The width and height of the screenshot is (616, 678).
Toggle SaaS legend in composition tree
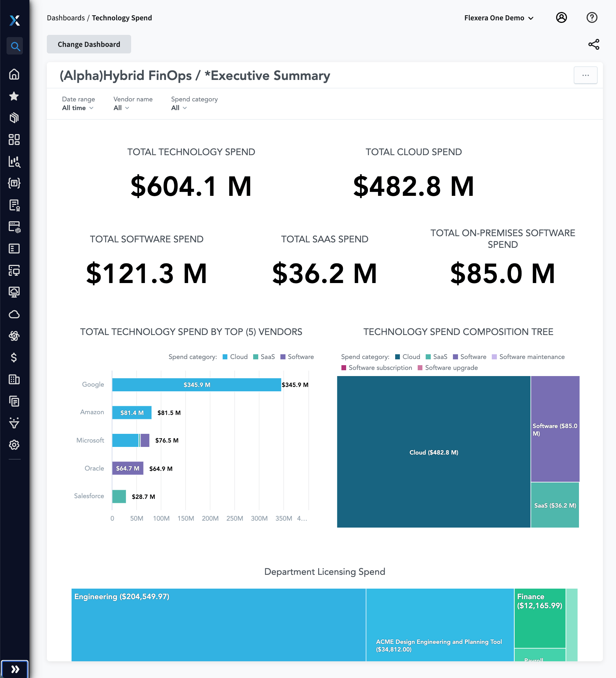pos(437,357)
